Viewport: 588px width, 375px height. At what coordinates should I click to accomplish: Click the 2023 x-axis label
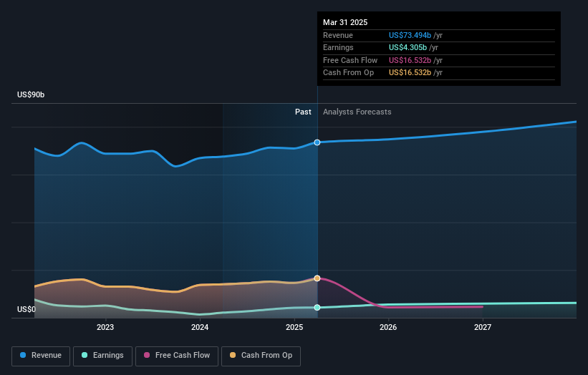(105, 328)
